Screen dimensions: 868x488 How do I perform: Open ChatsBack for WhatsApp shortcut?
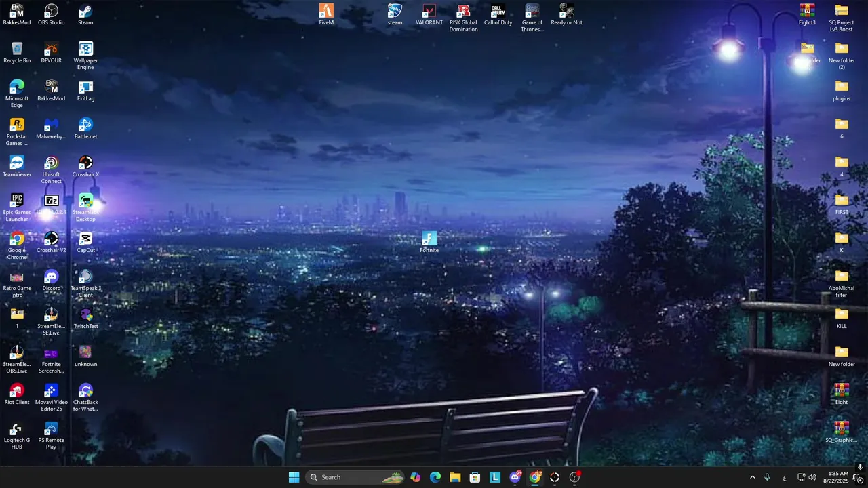(85, 398)
